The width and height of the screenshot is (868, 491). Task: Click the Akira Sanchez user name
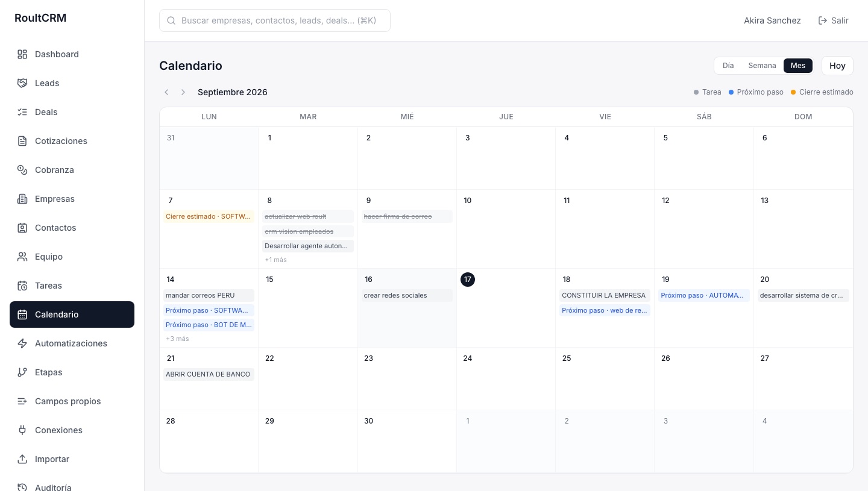tap(772, 20)
